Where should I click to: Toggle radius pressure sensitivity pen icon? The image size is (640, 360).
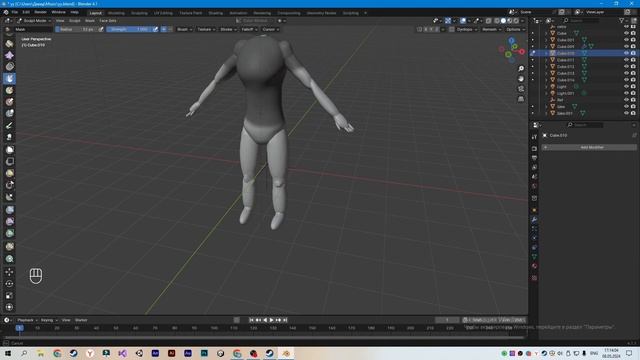coord(101,29)
